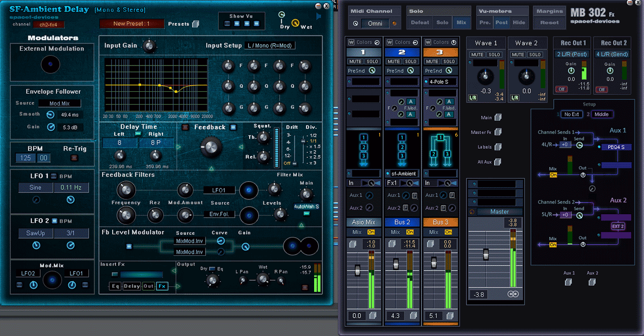Open the Master Fx presets icon

(498, 132)
